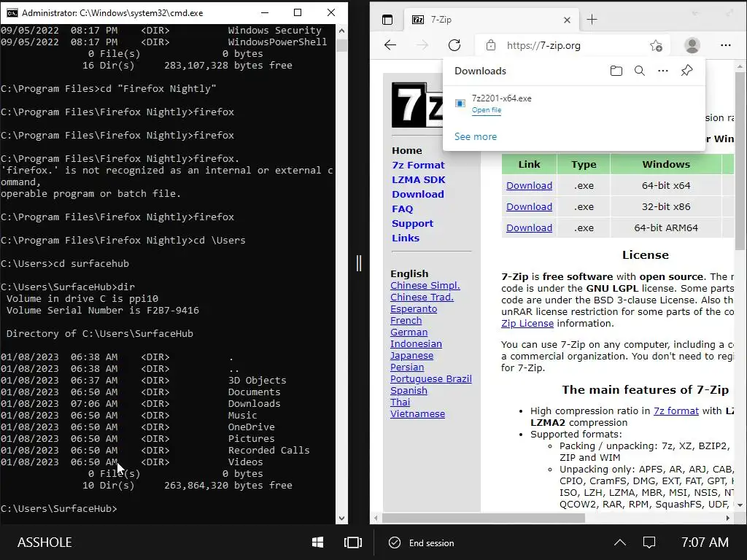Open the notification center icon
747x560 pixels.
649,542
